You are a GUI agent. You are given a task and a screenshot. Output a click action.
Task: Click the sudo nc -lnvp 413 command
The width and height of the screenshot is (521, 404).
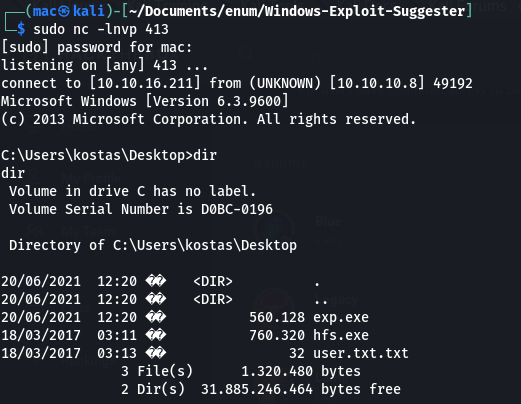101,29
